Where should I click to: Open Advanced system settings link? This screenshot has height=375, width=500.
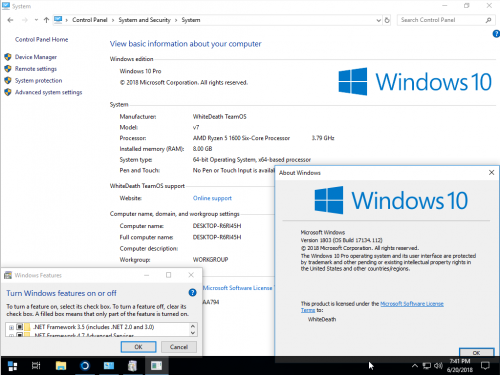click(x=48, y=92)
